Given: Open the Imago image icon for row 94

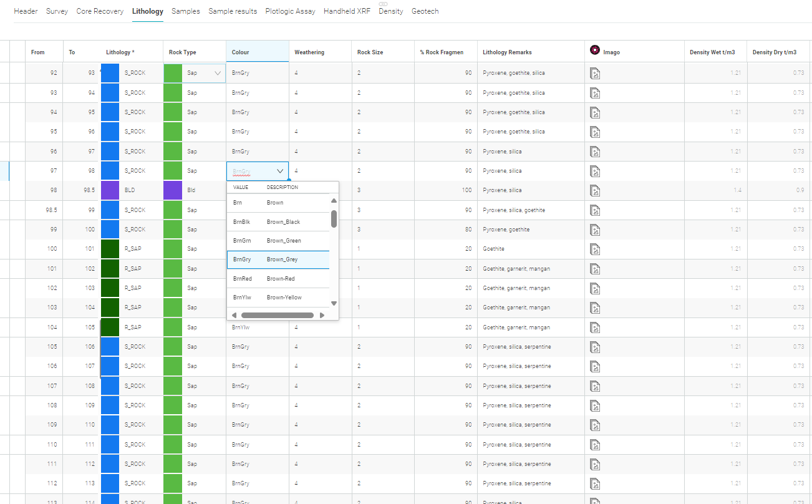Looking at the screenshot, I should tap(596, 112).
